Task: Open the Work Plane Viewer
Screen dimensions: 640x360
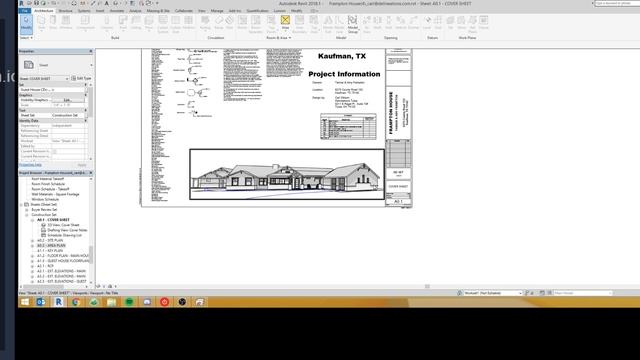Action: coord(484,23)
